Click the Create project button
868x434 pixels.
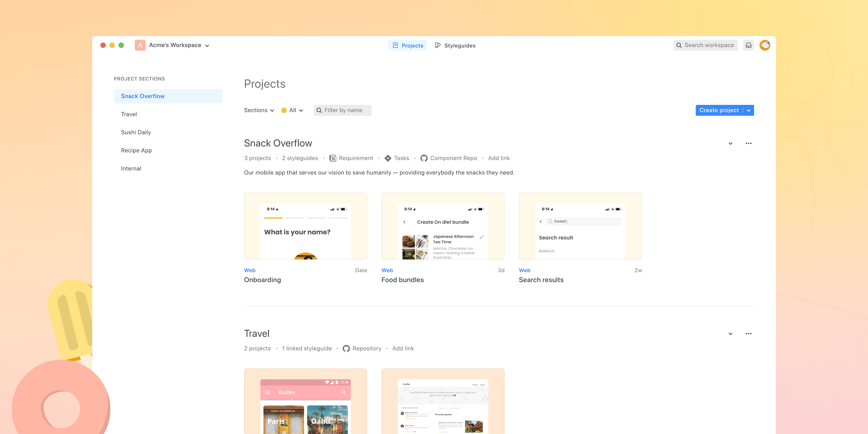point(719,110)
